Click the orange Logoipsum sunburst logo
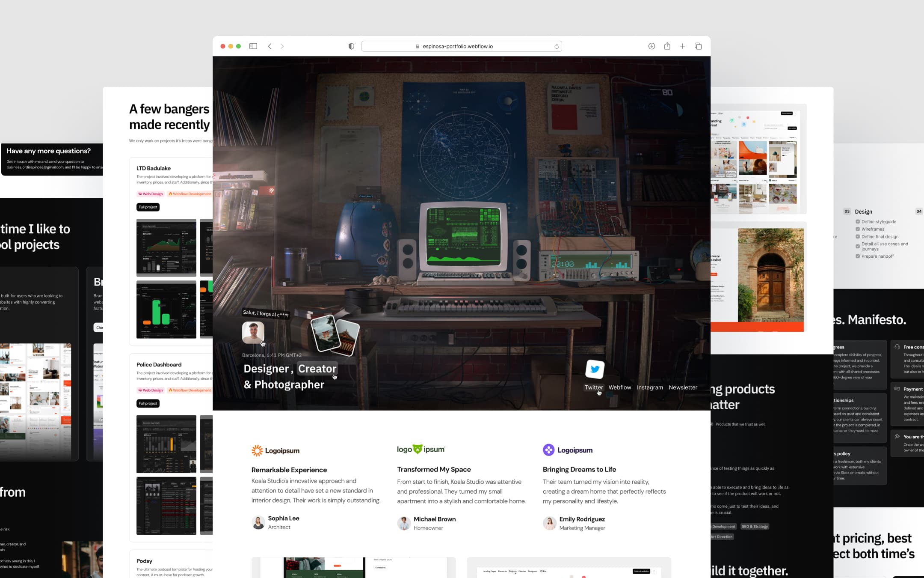This screenshot has height=578, width=924. [275, 450]
